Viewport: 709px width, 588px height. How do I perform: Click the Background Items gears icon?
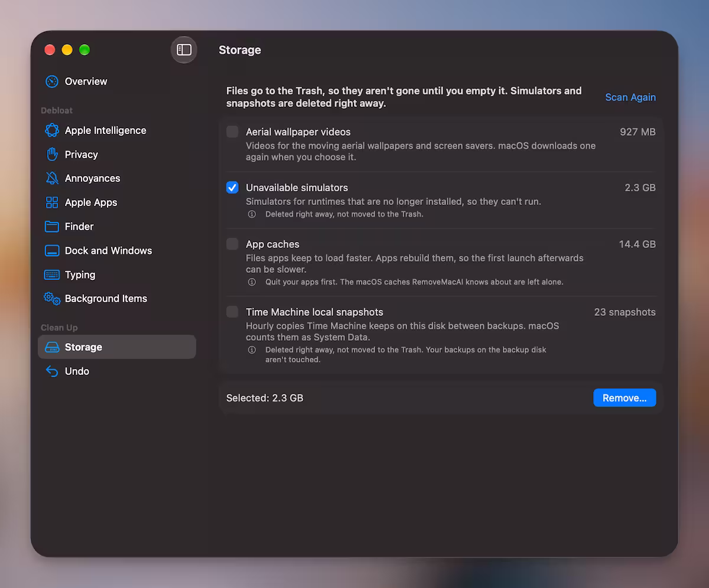pyautogui.click(x=52, y=299)
